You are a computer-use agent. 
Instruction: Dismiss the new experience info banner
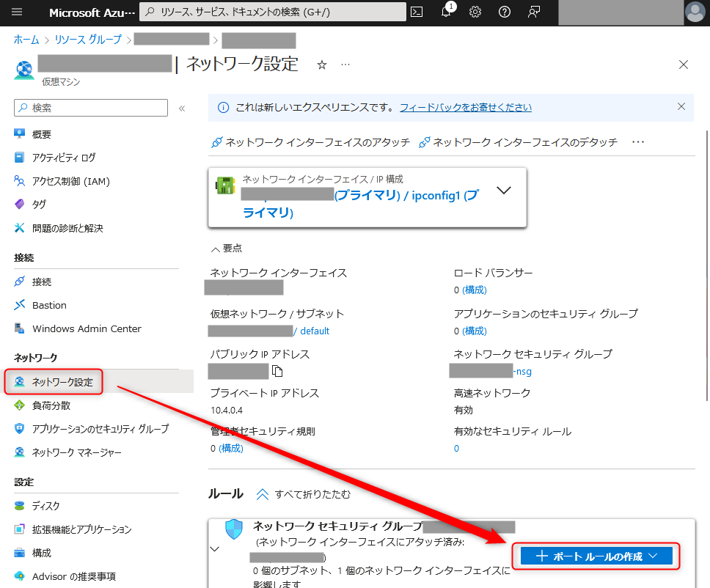click(x=681, y=107)
